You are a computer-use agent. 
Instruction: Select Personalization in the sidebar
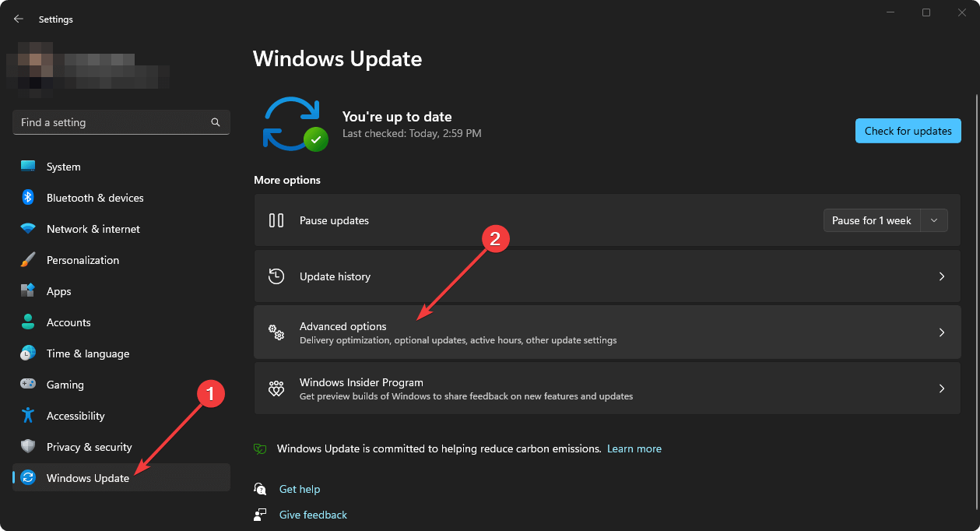click(x=121, y=260)
